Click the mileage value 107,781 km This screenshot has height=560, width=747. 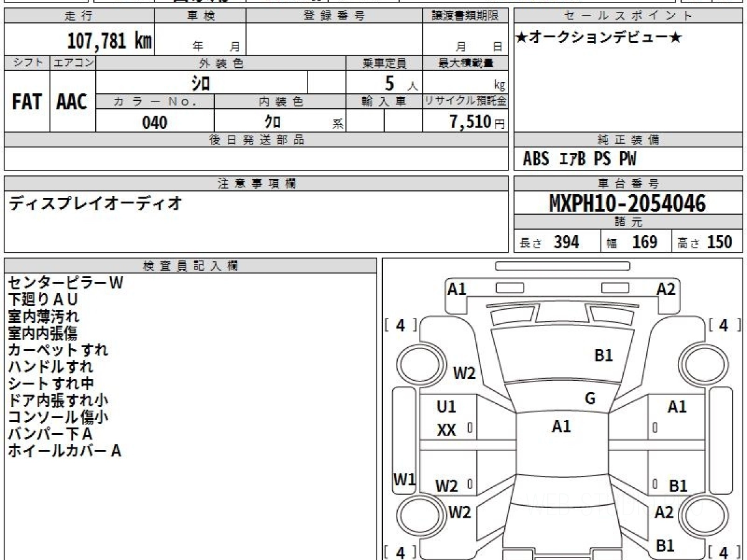tap(109, 41)
